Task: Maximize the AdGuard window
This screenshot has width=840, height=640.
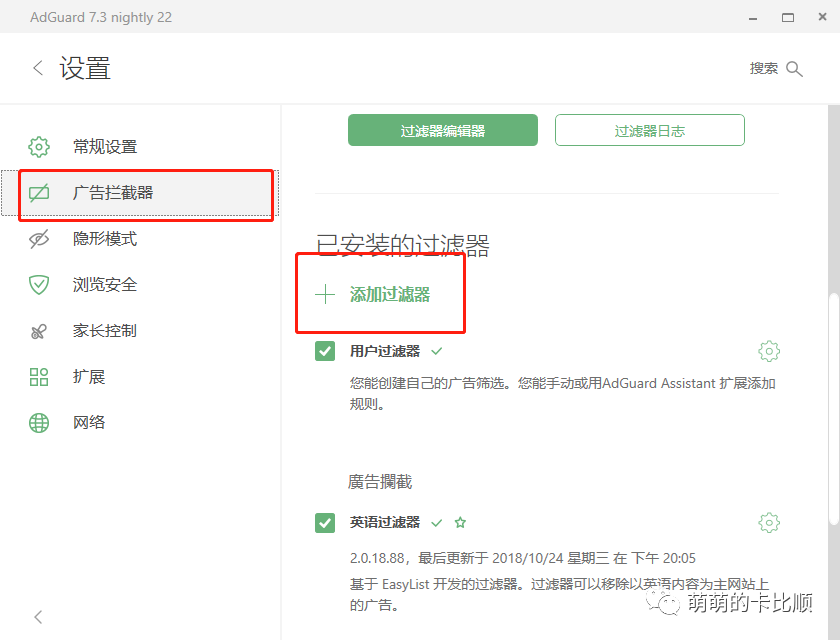Action: [788, 18]
